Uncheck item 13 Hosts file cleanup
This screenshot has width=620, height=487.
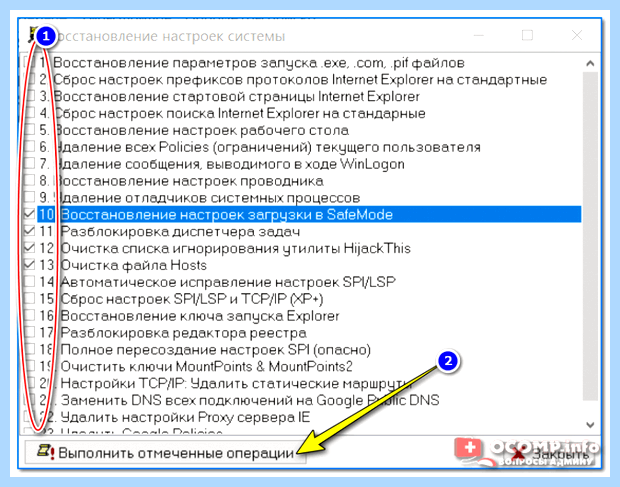(29, 265)
